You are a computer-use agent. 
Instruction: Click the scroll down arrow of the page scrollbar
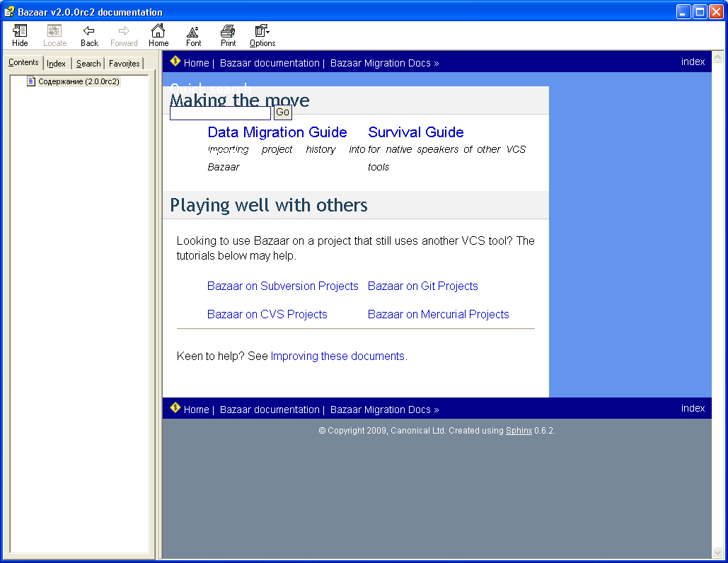tap(717, 552)
